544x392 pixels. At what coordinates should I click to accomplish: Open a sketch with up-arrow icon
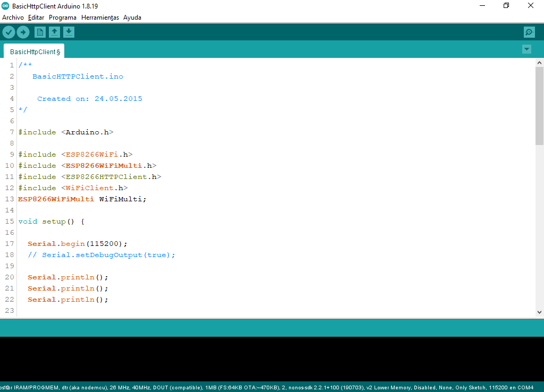coord(55,32)
